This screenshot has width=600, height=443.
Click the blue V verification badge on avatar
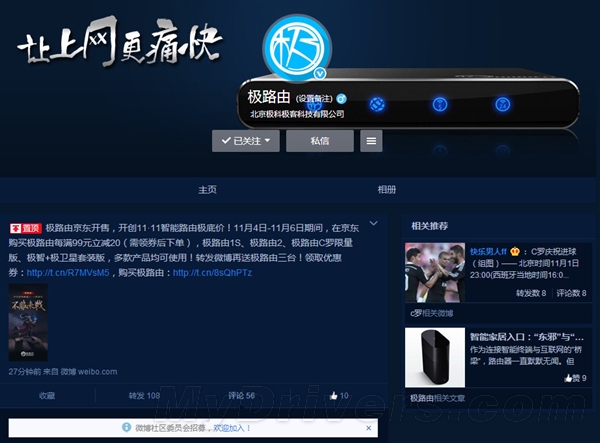(x=320, y=73)
